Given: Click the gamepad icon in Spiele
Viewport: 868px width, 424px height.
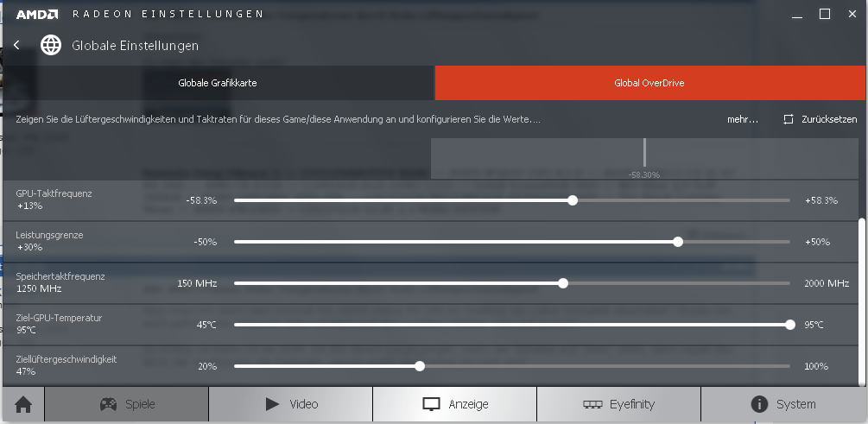Looking at the screenshot, I should (x=109, y=404).
